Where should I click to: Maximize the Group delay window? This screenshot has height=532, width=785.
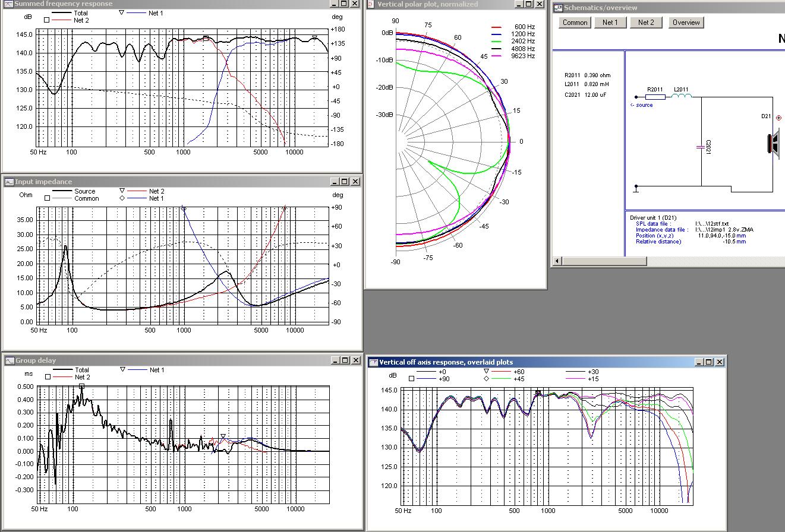[344, 360]
